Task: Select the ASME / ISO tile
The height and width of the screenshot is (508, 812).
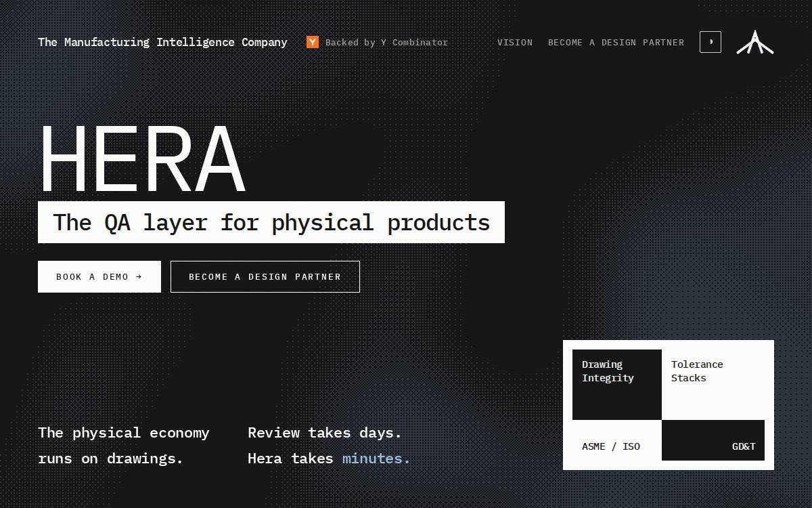Action: tap(617, 440)
